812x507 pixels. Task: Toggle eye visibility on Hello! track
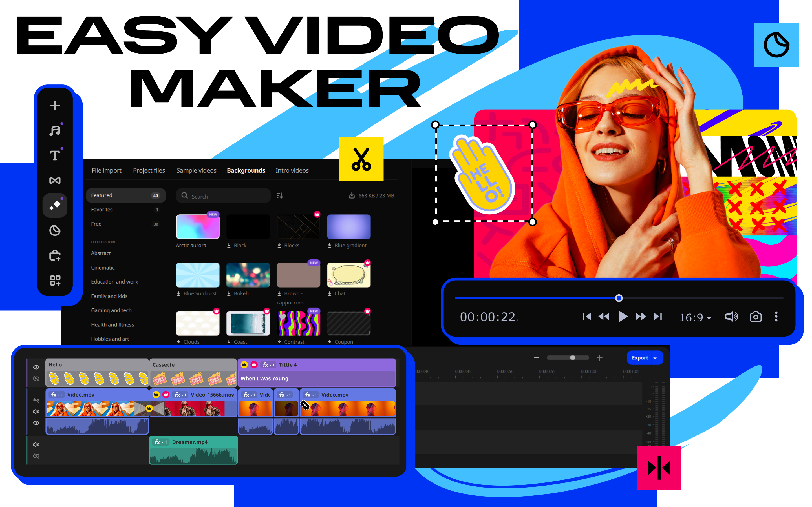pos(36,367)
